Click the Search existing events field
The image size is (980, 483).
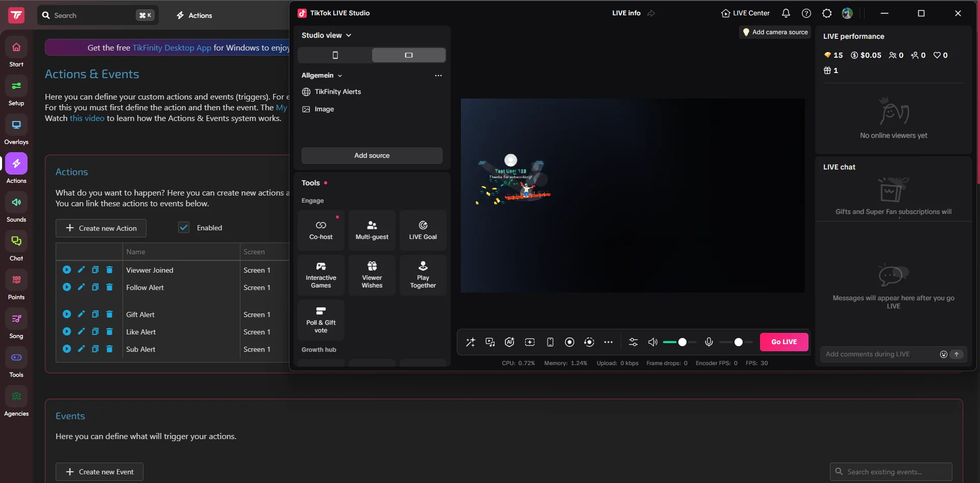click(x=891, y=472)
